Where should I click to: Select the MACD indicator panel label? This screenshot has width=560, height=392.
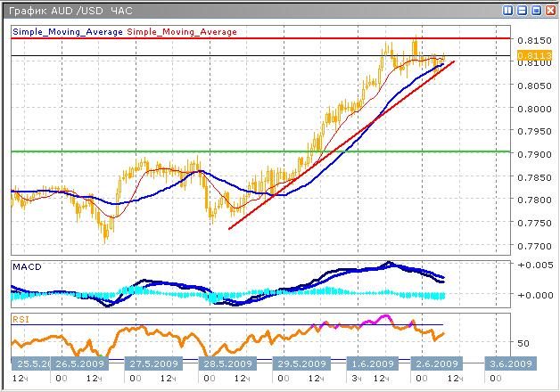tap(27, 266)
